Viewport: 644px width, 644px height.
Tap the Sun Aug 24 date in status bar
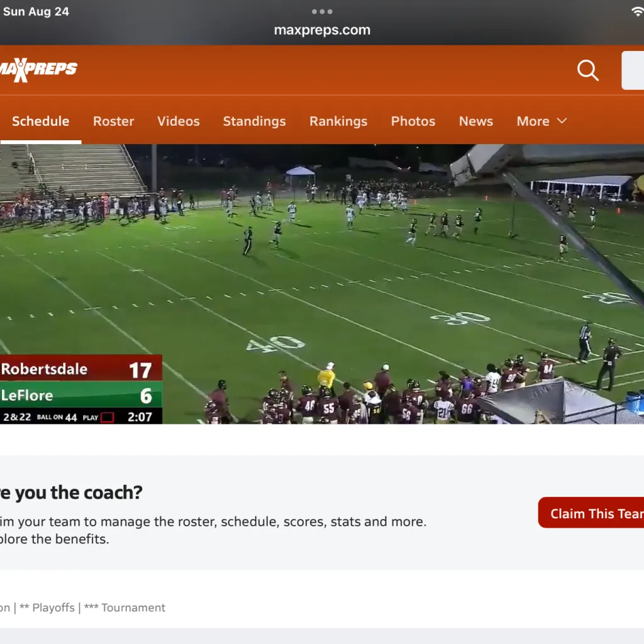coord(36,12)
